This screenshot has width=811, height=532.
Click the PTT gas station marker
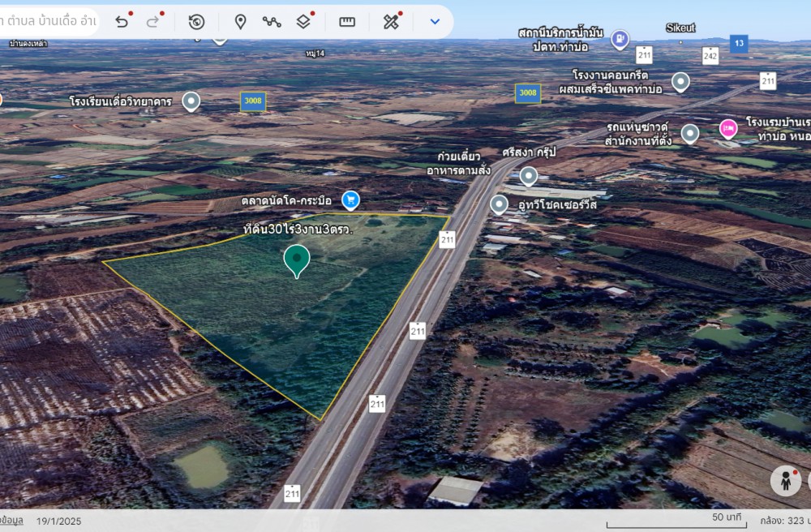pyautogui.click(x=620, y=37)
